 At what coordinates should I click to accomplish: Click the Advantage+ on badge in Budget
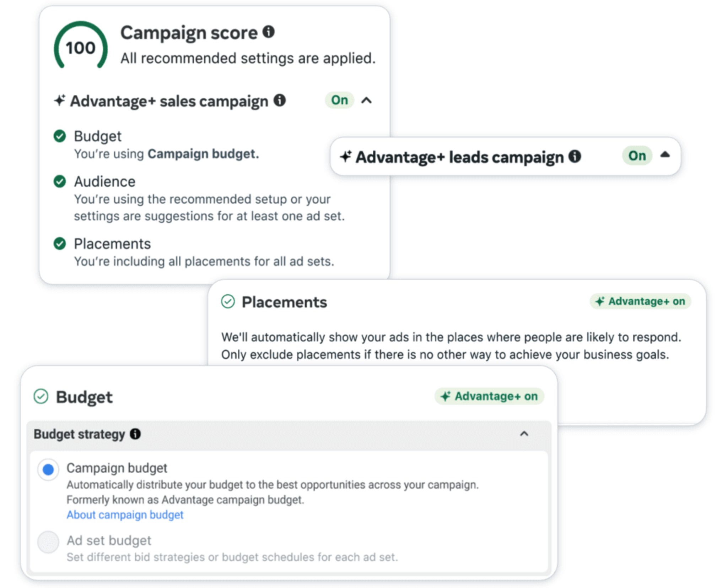[489, 396]
